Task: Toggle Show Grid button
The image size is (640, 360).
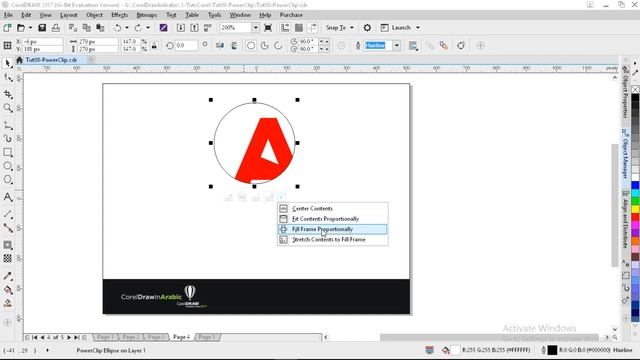Action: point(299,28)
